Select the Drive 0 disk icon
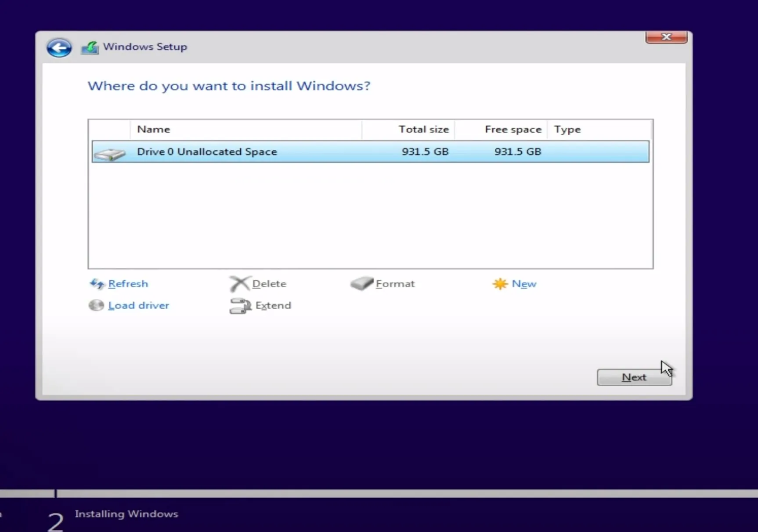 point(110,153)
